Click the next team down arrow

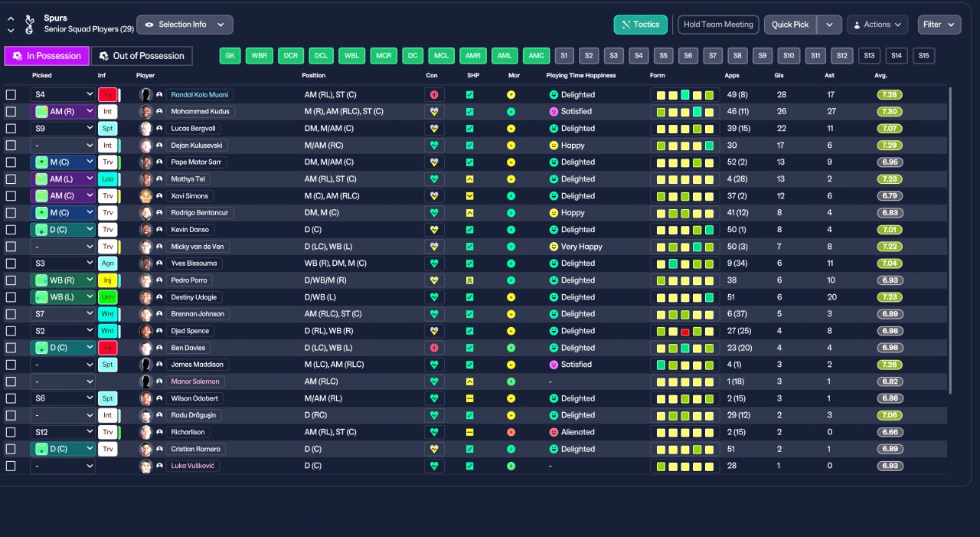point(11,31)
